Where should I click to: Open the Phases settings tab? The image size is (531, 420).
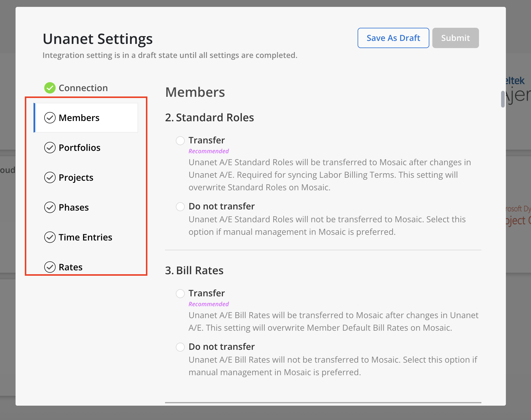click(x=74, y=207)
